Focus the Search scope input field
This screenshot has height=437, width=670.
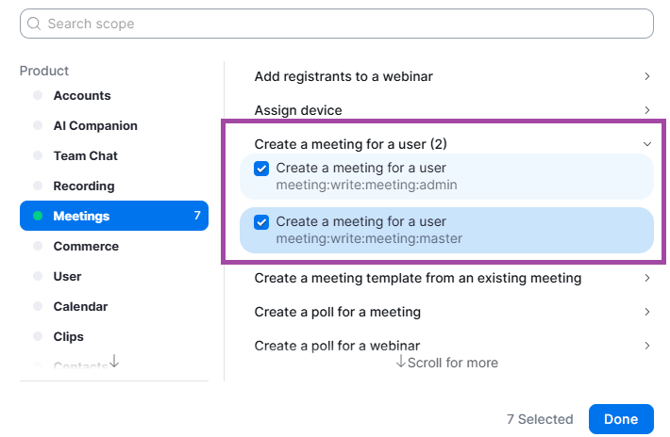pos(340,23)
